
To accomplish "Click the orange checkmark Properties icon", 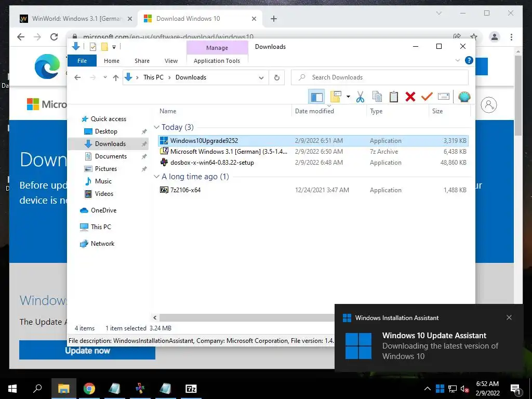I will 427,97.
